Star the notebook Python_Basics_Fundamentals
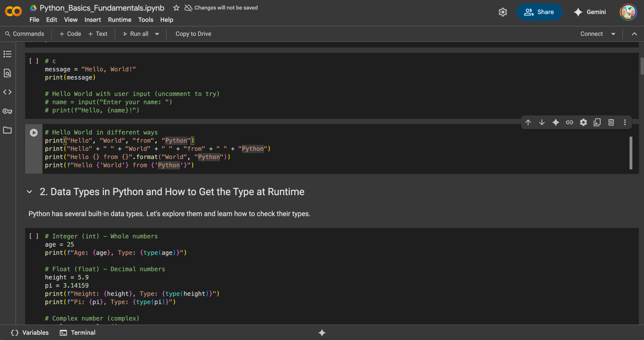 coord(176,8)
